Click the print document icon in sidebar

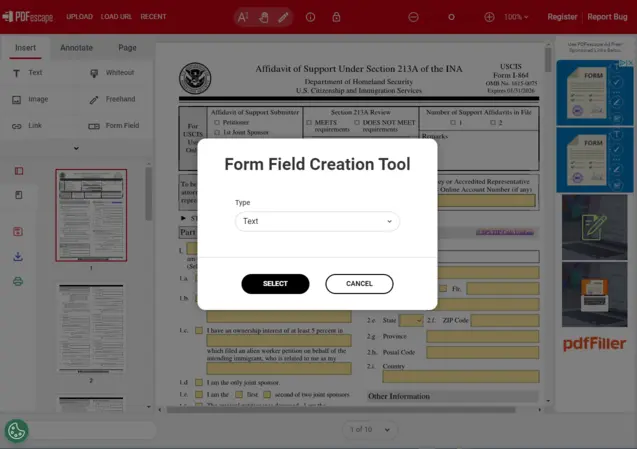(18, 282)
